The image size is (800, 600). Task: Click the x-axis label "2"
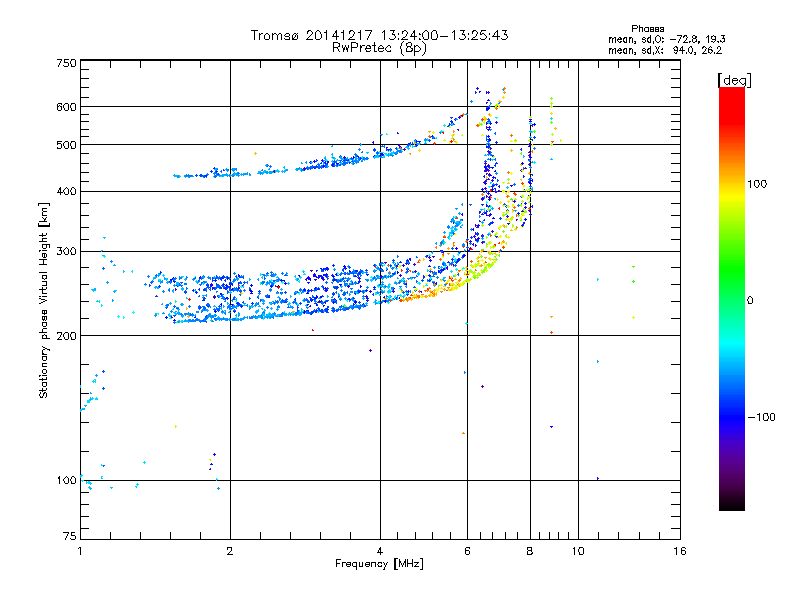pos(230,551)
